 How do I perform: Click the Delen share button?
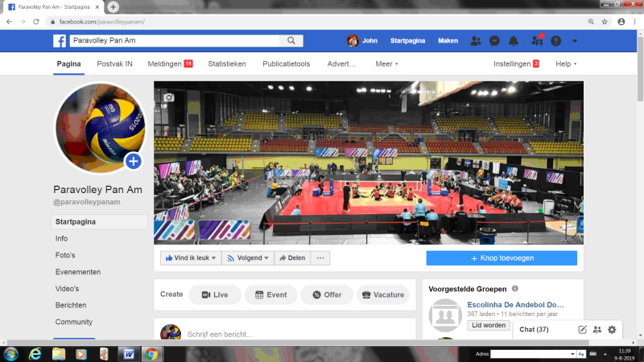click(292, 258)
